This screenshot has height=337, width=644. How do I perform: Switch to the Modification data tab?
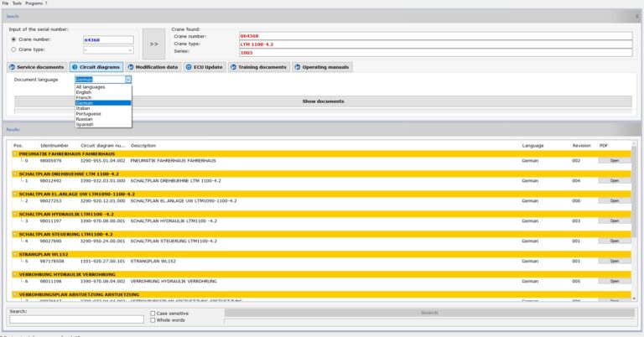point(153,67)
